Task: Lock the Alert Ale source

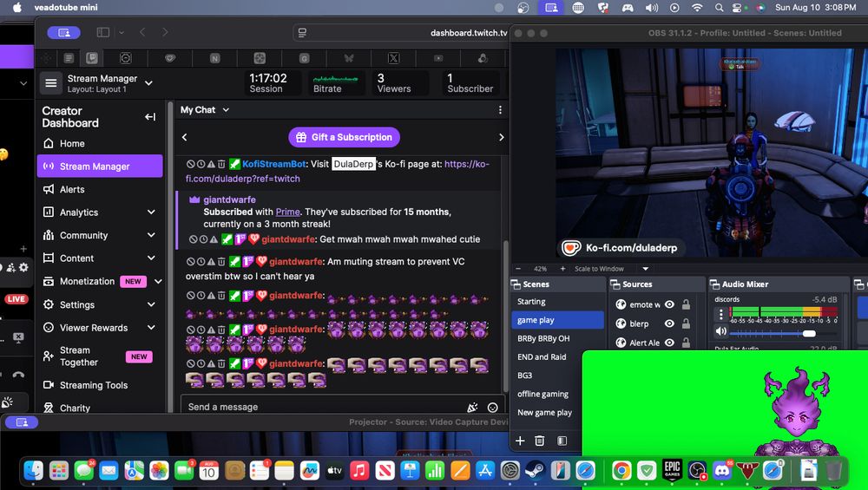Action: 686,343
